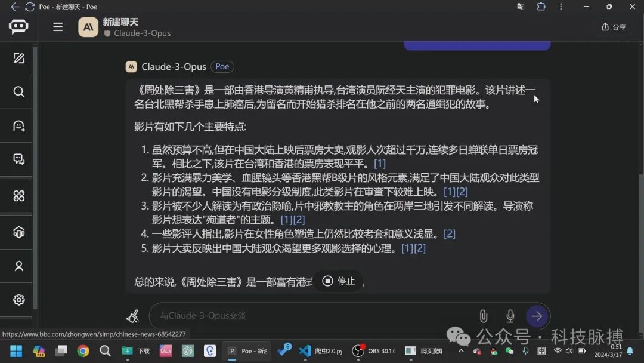The width and height of the screenshot is (644, 363).
Task: Open the hamburger menu
Action: coord(58,27)
